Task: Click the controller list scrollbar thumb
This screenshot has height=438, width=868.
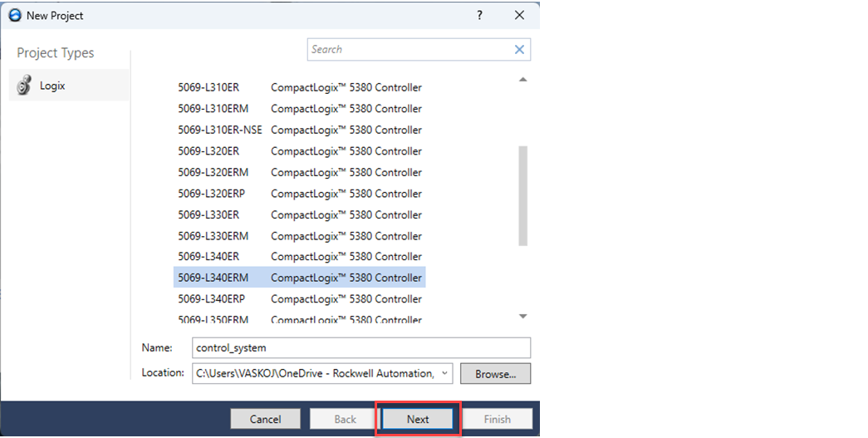Action: point(522,195)
